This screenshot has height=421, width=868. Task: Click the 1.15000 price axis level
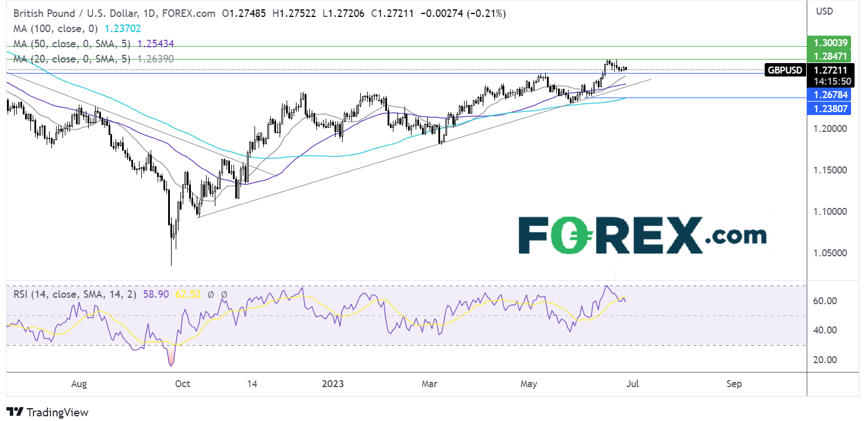(830, 170)
